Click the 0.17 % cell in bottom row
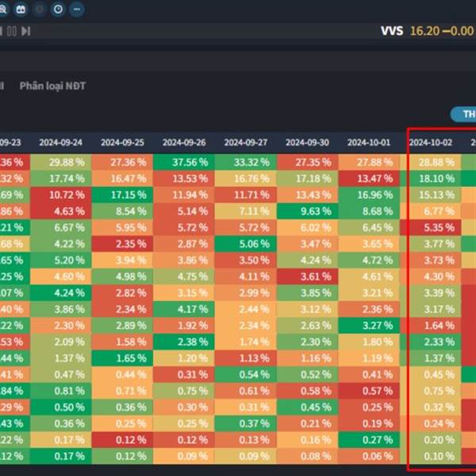 [61, 456]
